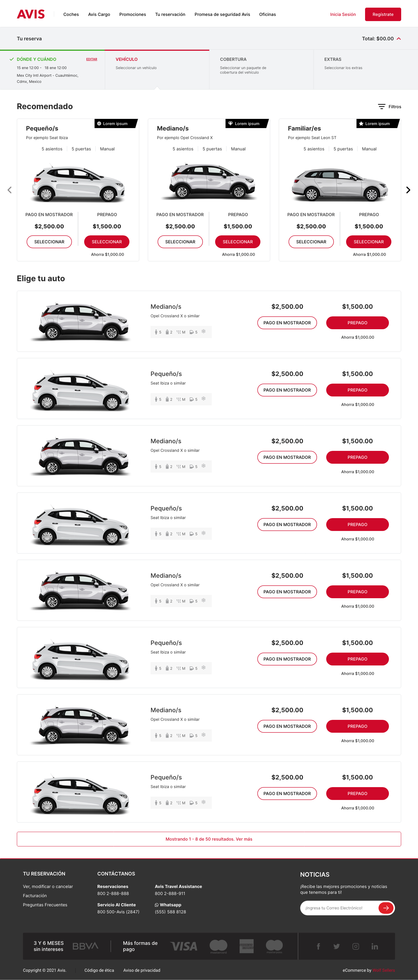Expand results with Ver más bar

[x=209, y=839]
